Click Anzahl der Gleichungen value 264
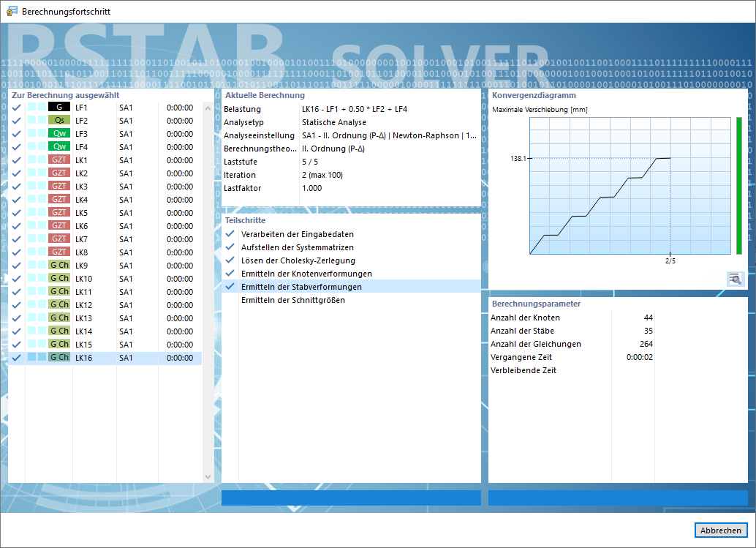The height and width of the screenshot is (548, 756). (x=646, y=344)
